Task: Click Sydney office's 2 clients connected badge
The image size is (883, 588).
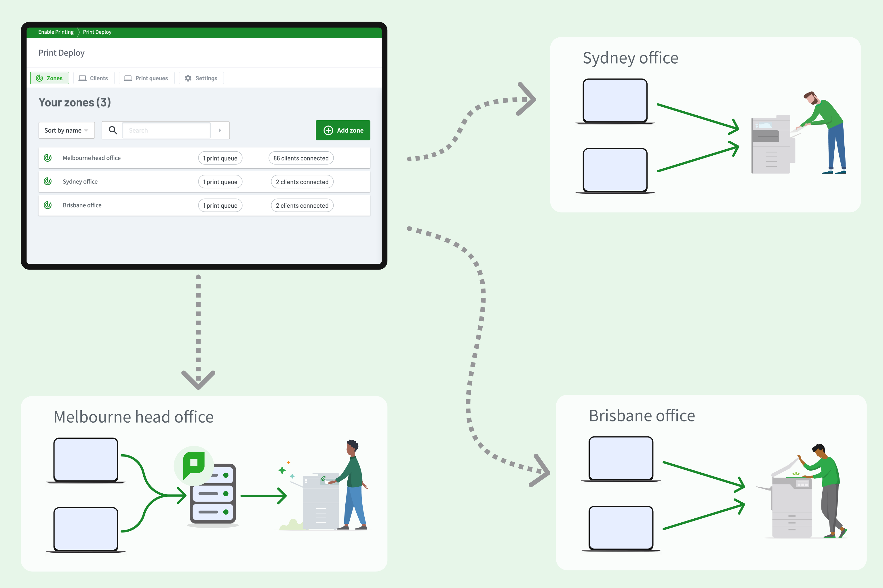Action: [x=302, y=182]
